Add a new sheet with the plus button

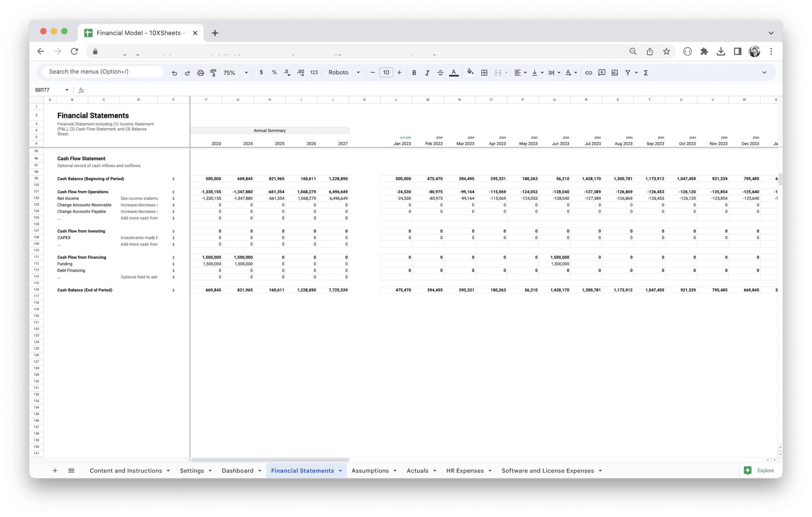click(x=55, y=470)
